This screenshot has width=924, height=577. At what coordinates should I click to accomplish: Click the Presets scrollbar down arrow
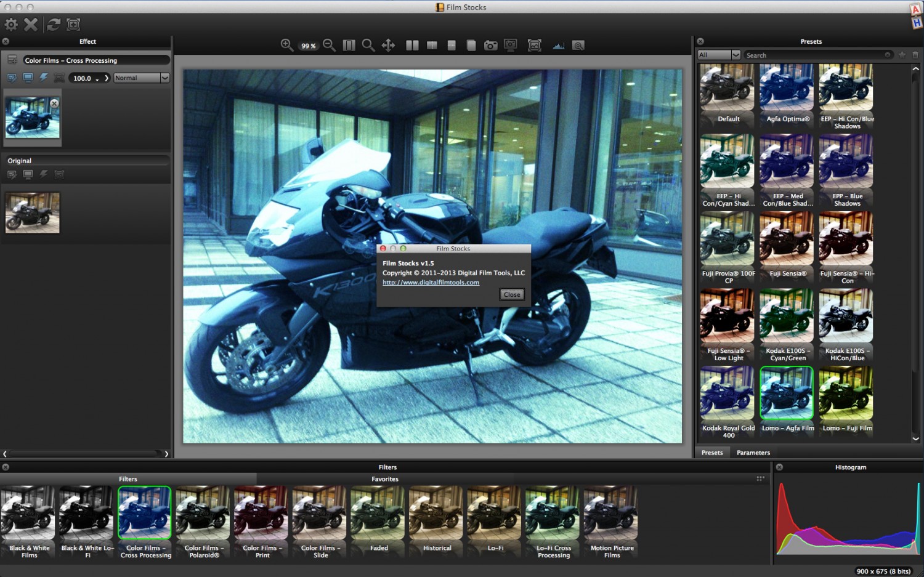point(915,438)
